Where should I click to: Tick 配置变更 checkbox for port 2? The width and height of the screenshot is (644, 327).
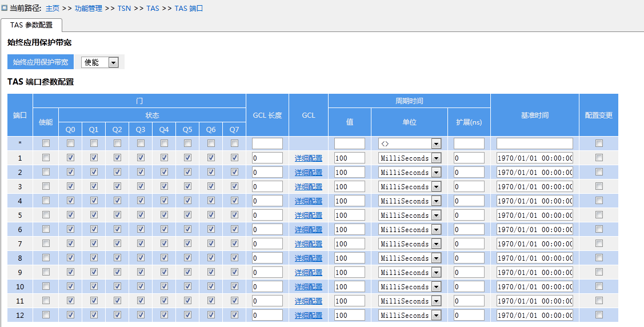[x=599, y=172]
